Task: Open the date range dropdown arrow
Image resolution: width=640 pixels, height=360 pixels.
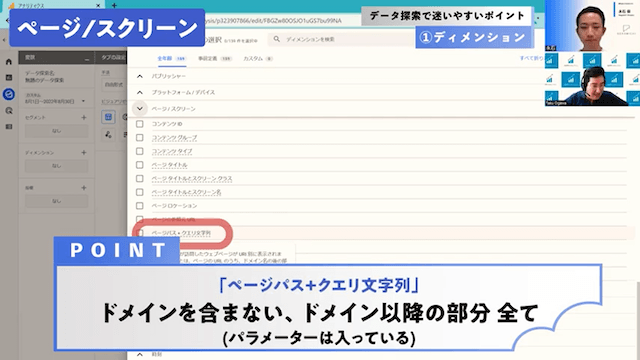Action: point(83,101)
